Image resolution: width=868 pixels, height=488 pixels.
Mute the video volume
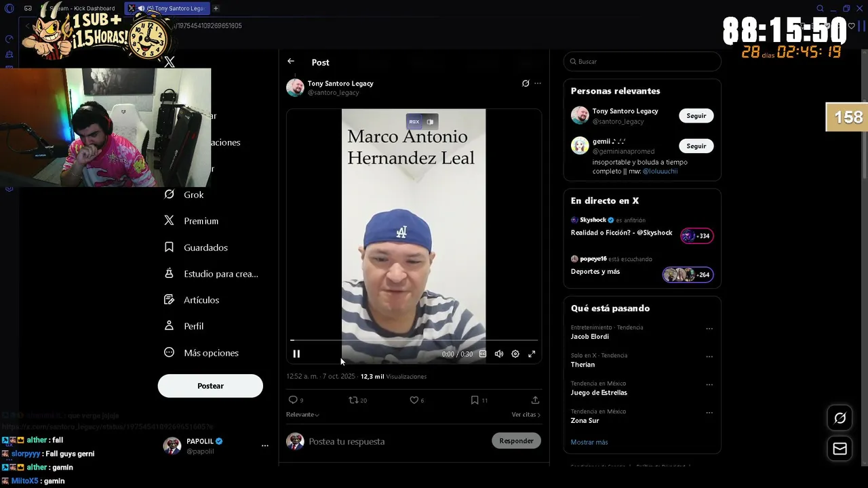tap(499, 354)
